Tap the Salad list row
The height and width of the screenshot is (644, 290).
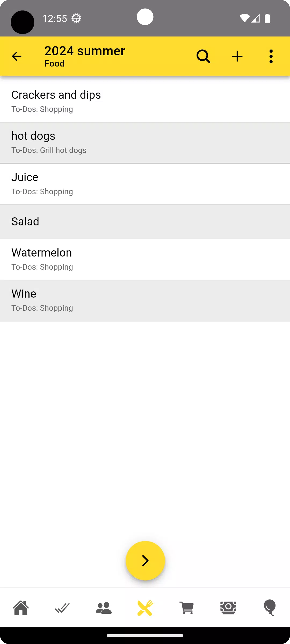click(145, 222)
